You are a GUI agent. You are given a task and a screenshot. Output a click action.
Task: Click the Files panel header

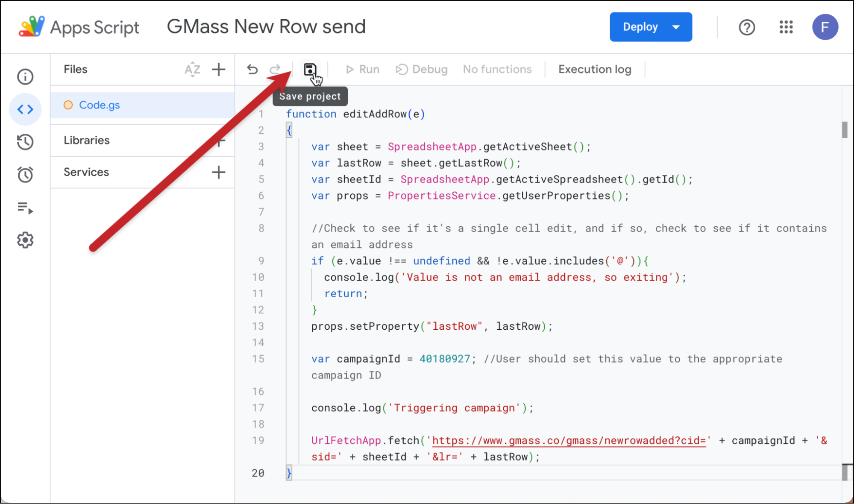(76, 69)
